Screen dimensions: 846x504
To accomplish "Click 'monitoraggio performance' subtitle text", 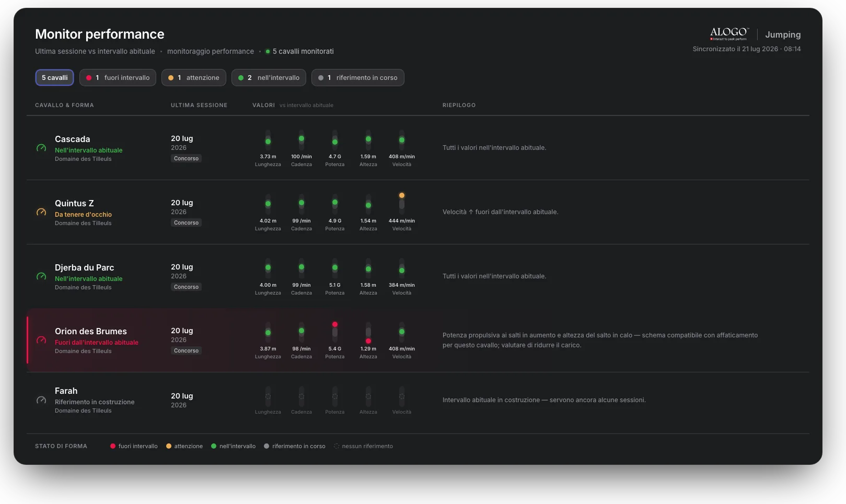I will coord(211,51).
